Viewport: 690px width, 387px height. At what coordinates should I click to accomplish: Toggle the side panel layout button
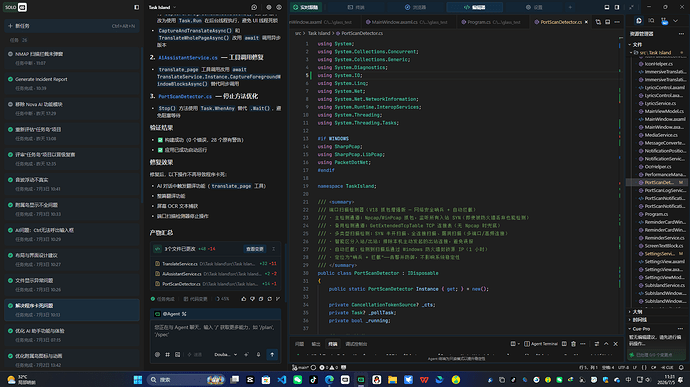(x=617, y=7)
